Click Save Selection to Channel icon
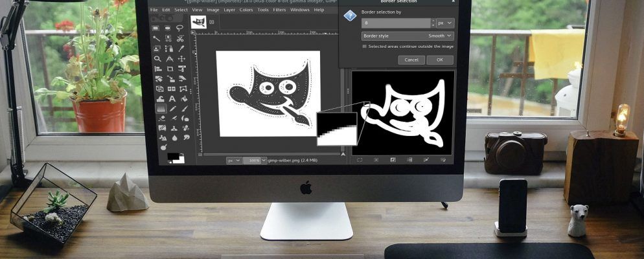 pos(409,160)
